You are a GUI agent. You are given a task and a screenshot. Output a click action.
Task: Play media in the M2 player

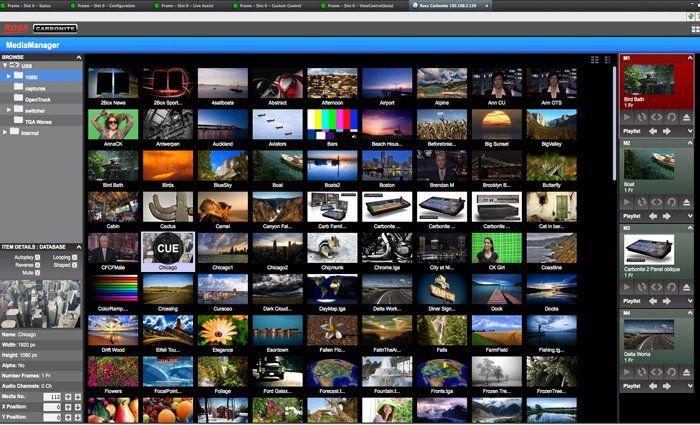(x=627, y=202)
